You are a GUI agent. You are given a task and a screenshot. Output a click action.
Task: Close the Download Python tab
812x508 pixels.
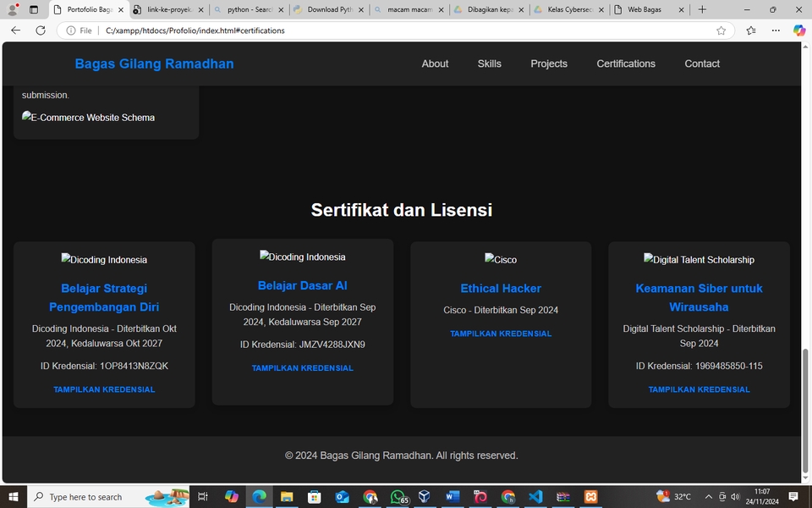tap(361, 10)
